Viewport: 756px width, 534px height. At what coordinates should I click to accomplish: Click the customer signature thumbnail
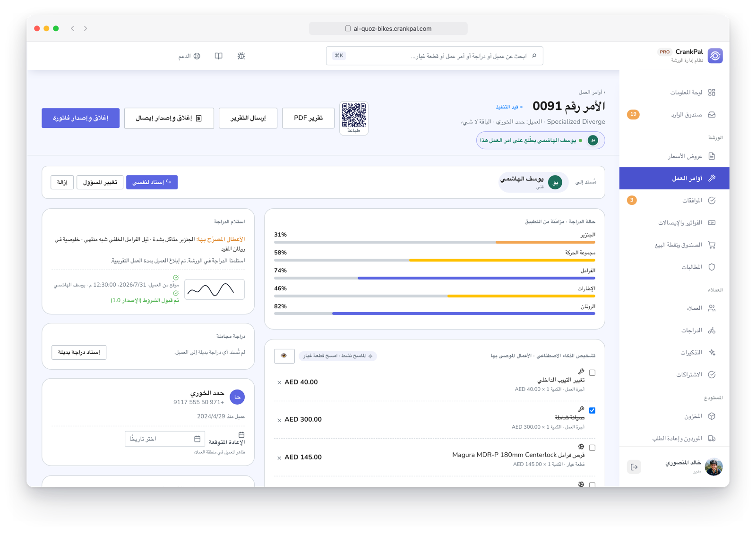coord(215,289)
